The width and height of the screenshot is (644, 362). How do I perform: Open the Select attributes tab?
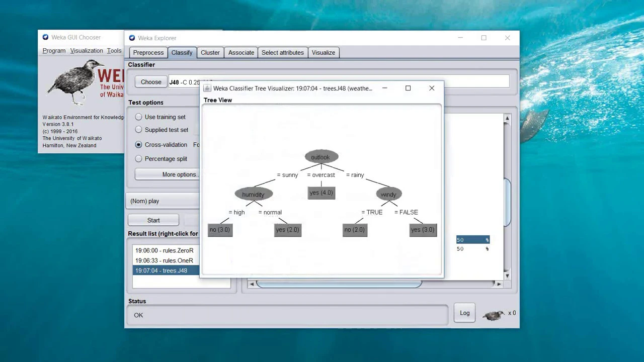283,52
